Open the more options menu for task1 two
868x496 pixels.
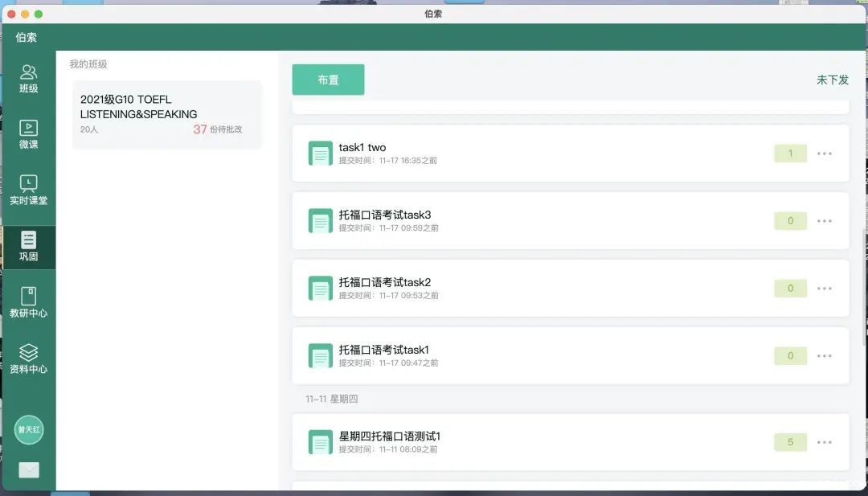coord(825,153)
